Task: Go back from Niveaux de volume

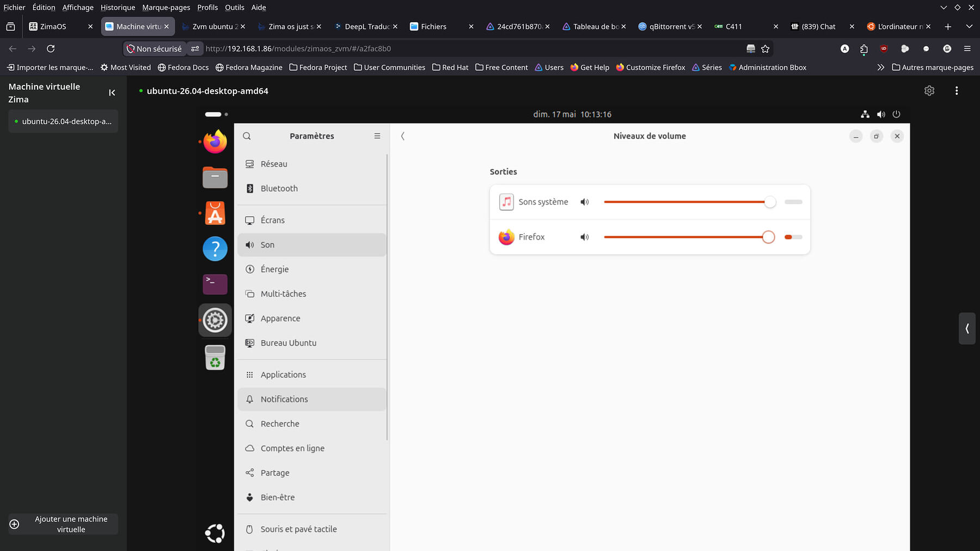Action: coord(403,136)
